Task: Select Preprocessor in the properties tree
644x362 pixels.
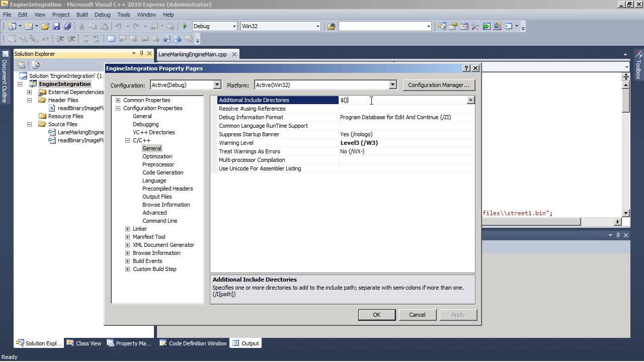Action: click(x=158, y=164)
